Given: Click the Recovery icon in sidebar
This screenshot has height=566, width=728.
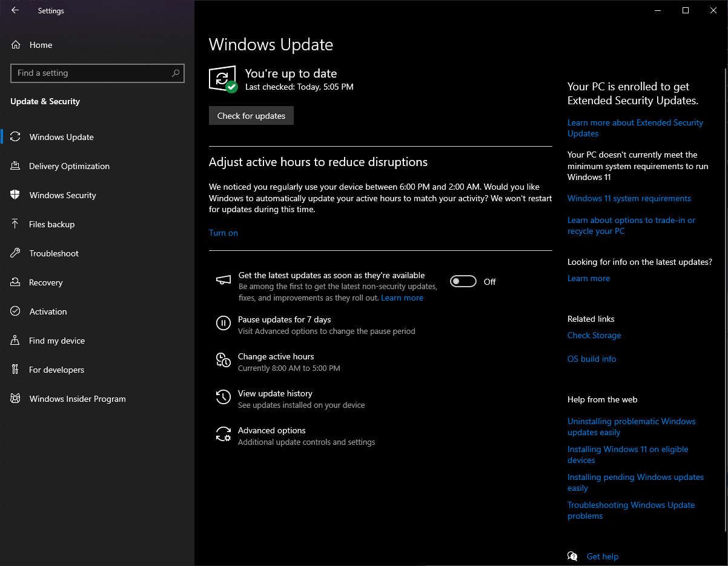Looking at the screenshot, I should coord(16,282).
